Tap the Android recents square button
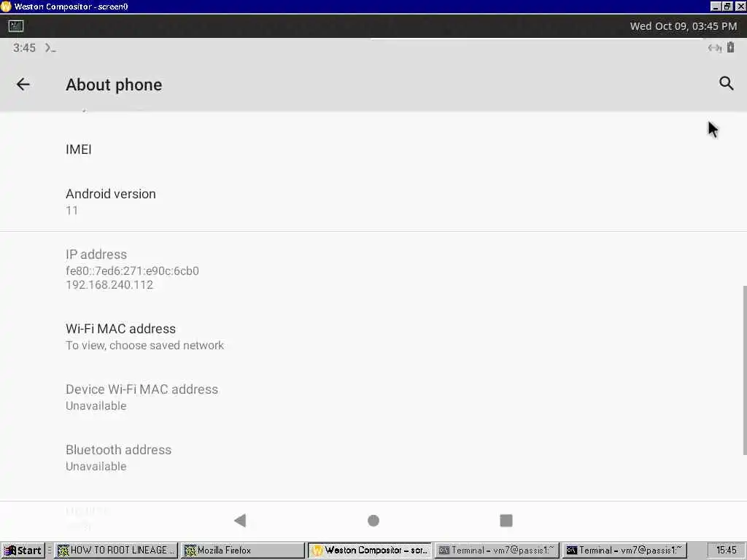Screen dimensions: 747x560 click(506, 521)
